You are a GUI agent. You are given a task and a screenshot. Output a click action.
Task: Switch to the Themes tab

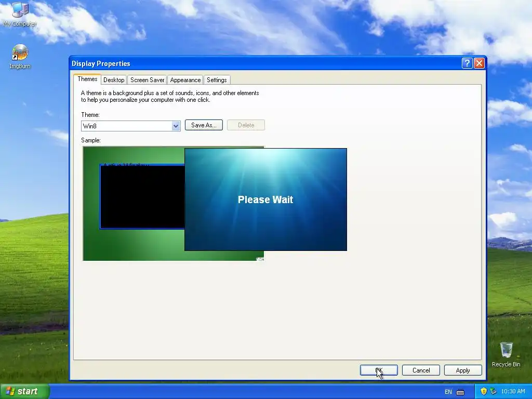(87, 79)
